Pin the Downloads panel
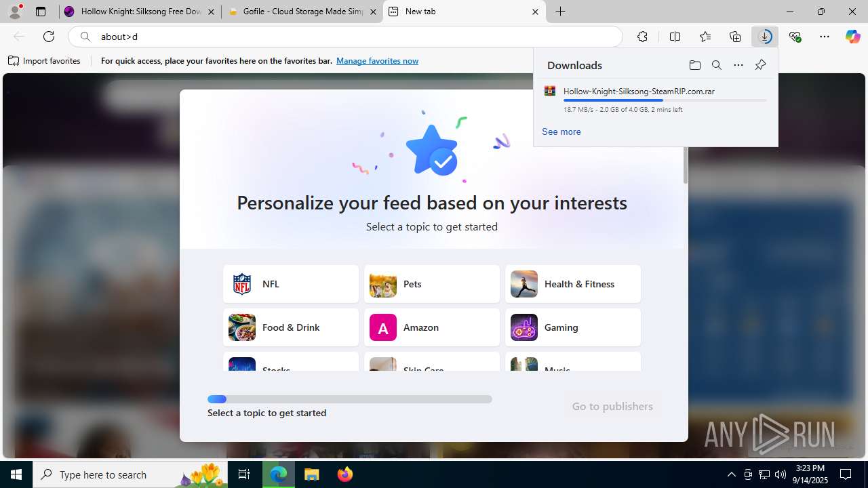This screenshot has height=488, width=868. (x=760, y=65)
